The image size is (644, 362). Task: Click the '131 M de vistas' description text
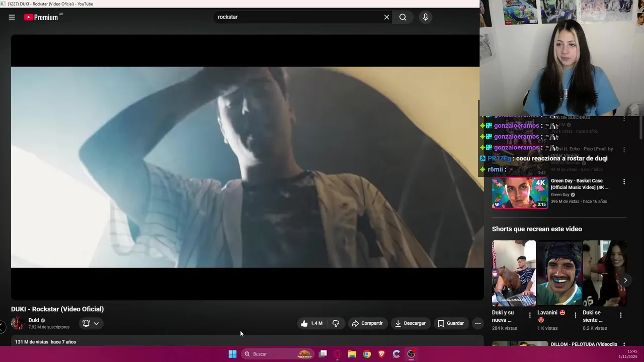pos(32,342)
